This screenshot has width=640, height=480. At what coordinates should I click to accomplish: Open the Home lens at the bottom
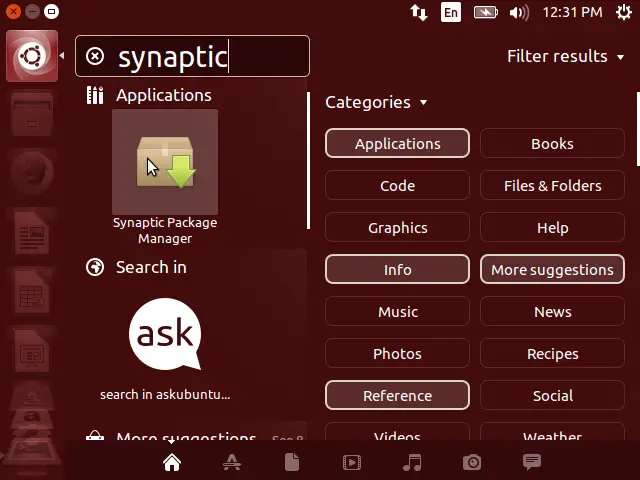coord(172,462)
